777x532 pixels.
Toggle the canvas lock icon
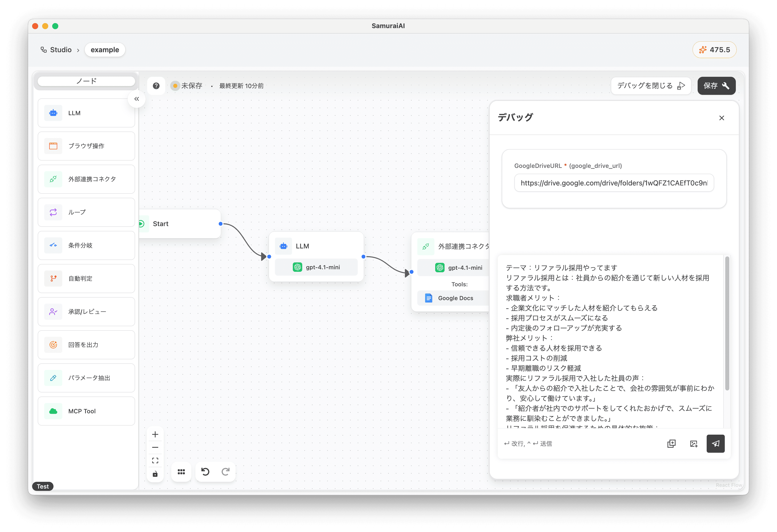pos(155,474)
